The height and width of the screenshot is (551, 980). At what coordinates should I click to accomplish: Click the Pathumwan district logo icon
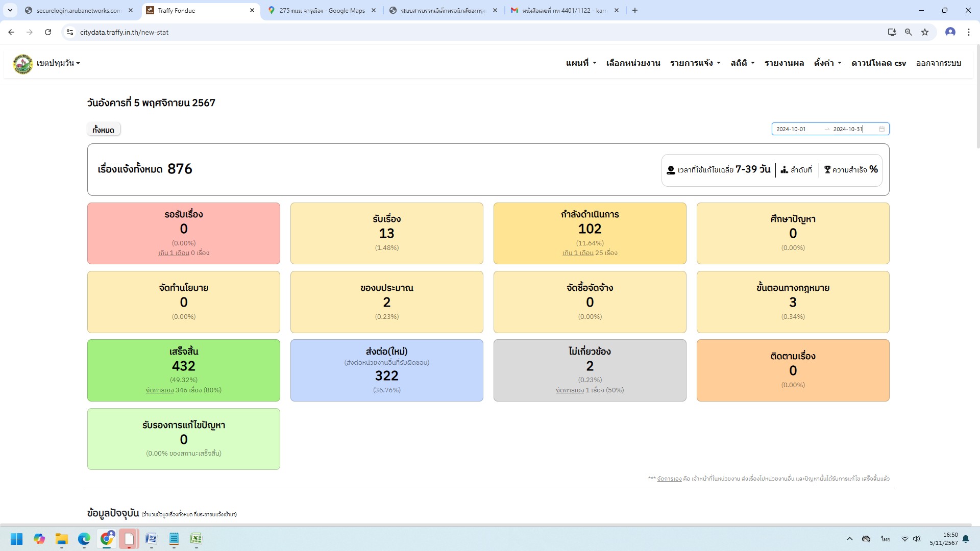[22, 64]
